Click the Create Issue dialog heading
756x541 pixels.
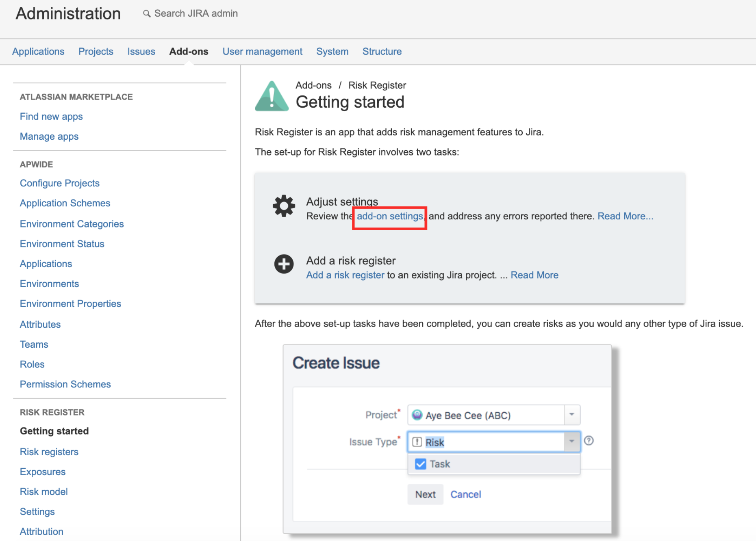point(336,363)
